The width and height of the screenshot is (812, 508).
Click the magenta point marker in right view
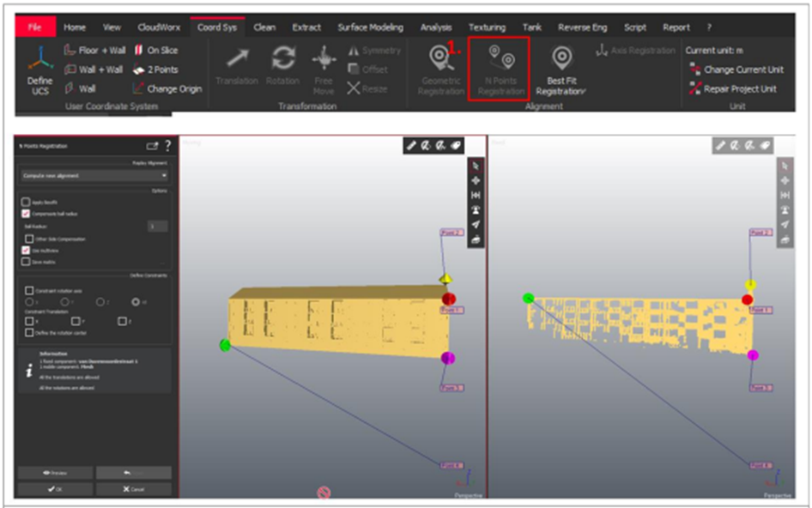pos(753,354)
